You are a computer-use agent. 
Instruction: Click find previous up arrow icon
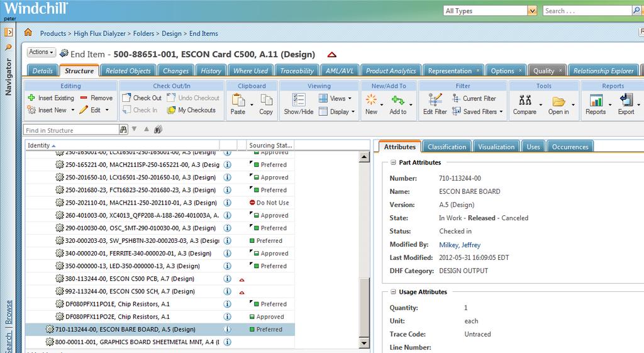(x=146, y=129)
